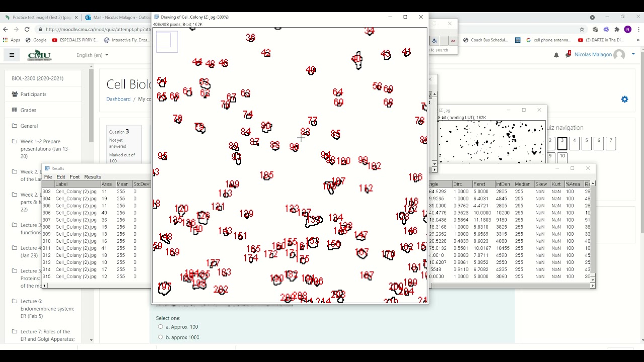Click Dashboard breadcrumb link
The width and height of the screenshot is (644, 362).
(118, 99)
